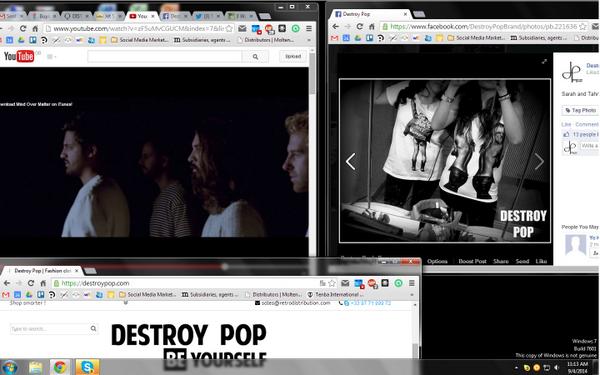Screen dimensions: 600x375
Task: Open the Chrome menu in destroypop.com window
Action: 412,283
